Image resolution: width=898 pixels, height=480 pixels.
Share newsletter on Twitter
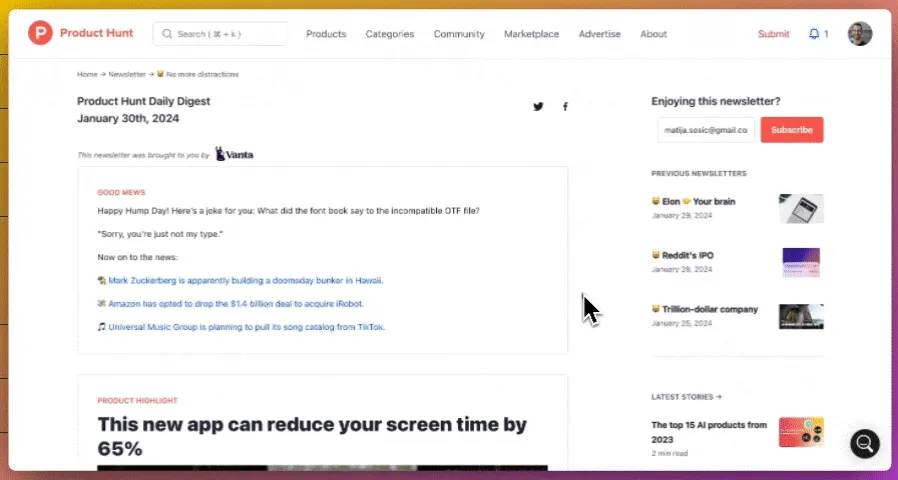point(538,107)
